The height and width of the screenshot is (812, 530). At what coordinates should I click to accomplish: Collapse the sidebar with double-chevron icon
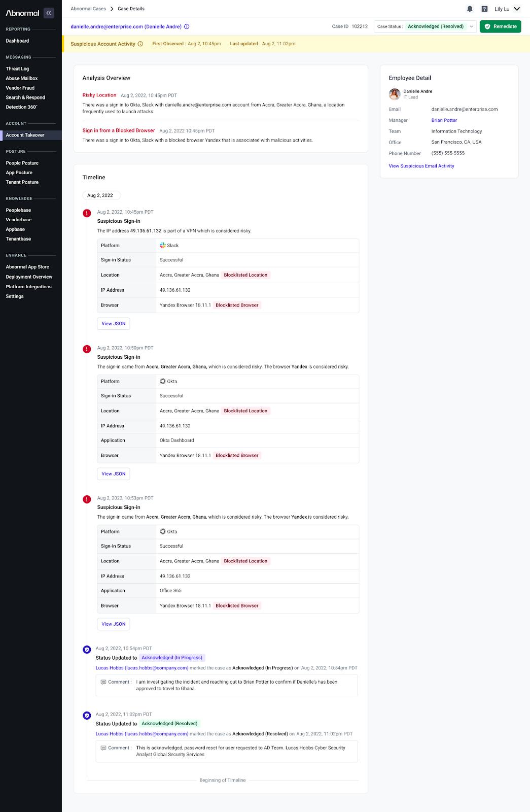pos(49,13)
